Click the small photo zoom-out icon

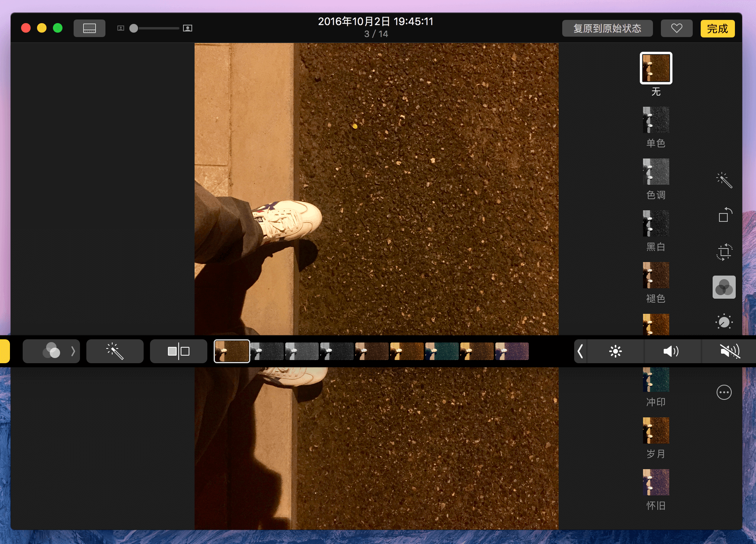121,28
